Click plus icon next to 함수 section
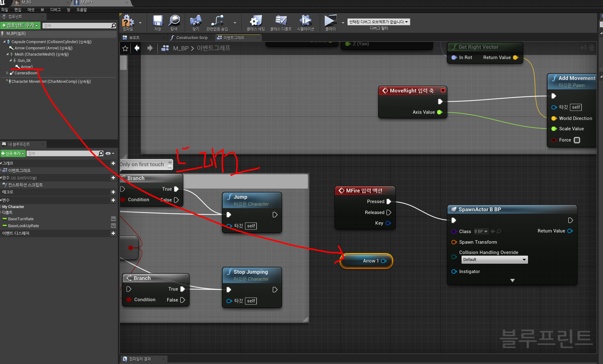This screenshot has width=603, height=364. 113,178
